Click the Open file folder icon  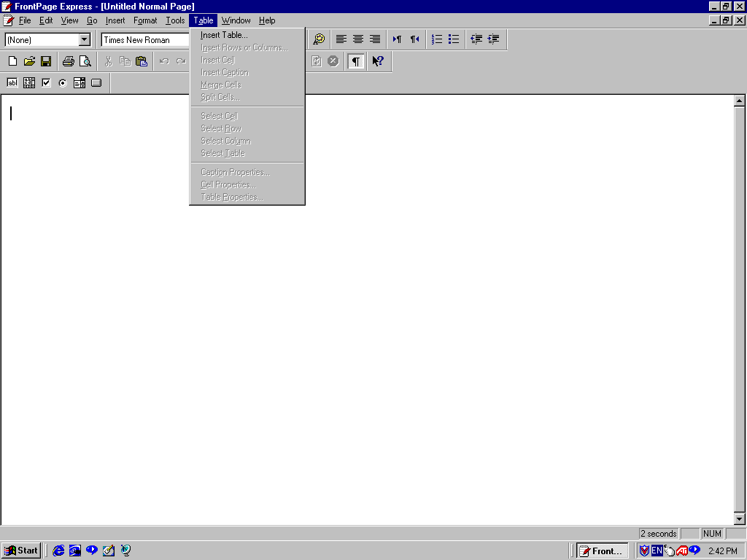29,61
